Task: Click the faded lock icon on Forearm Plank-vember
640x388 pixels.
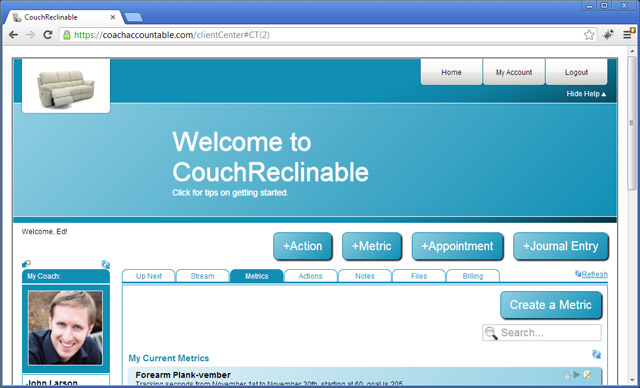Action: pyautogui.click(x=567, y=375)
